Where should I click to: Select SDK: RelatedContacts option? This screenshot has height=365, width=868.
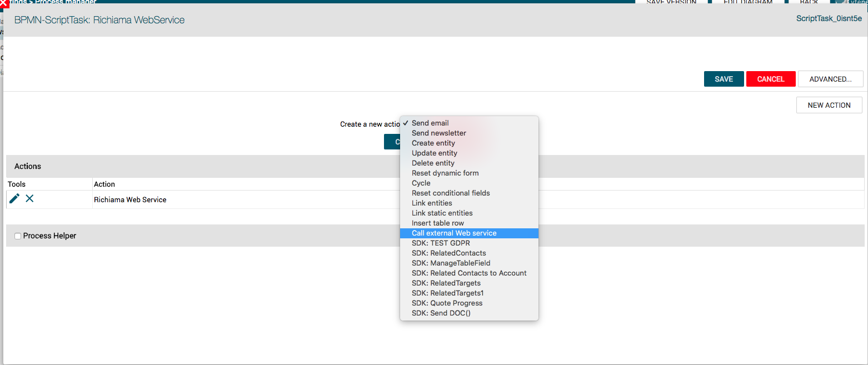[x=469, y=253]
